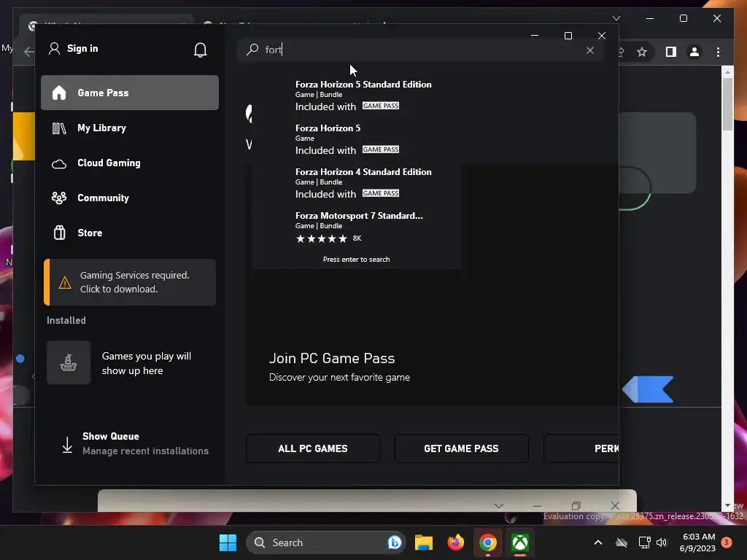Image resolution: width=747 pixels, height=560 pixels.
Task: Click the chevron in bottom background window
Action: point(498,505)
